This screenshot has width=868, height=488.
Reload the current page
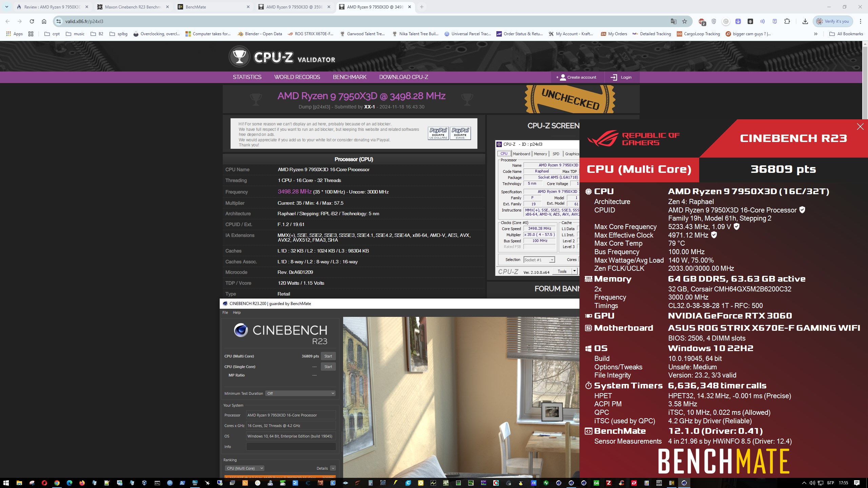[x=32, y=21]
